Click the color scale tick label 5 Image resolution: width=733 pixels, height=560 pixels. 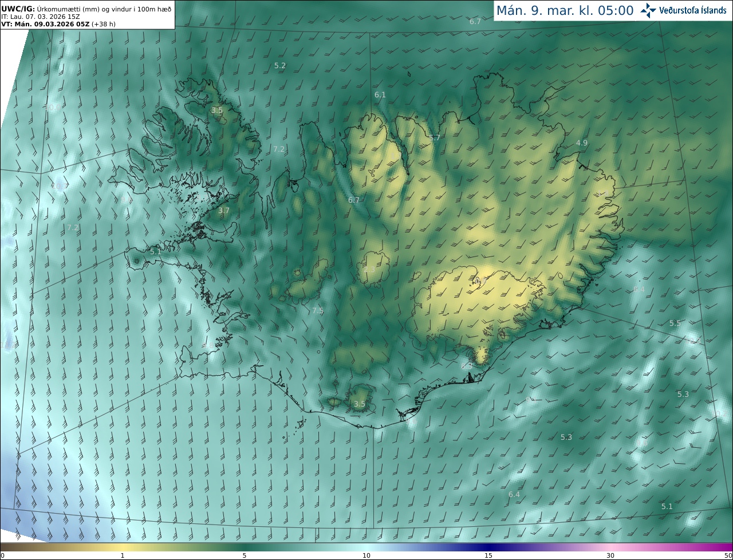pyautogui.click(x=245, y=555)
